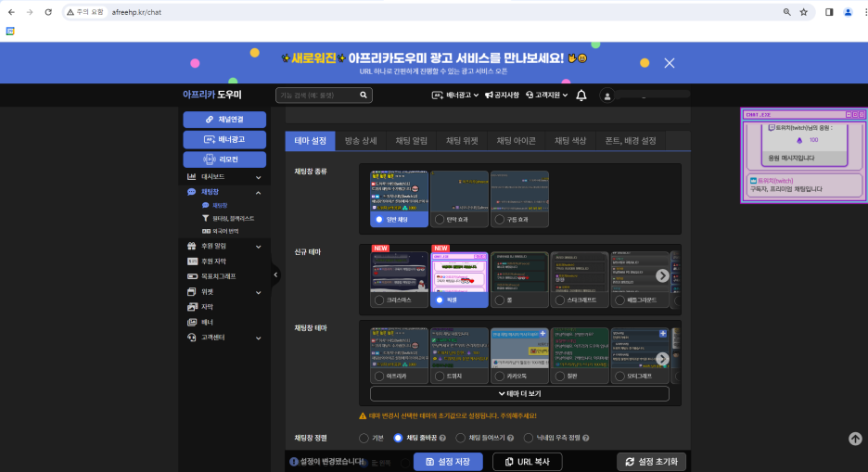Screen dimensions: 868x472
Task: Choose 닉네임 우측 정렬 alignment
Action: (x=528, y=439)
